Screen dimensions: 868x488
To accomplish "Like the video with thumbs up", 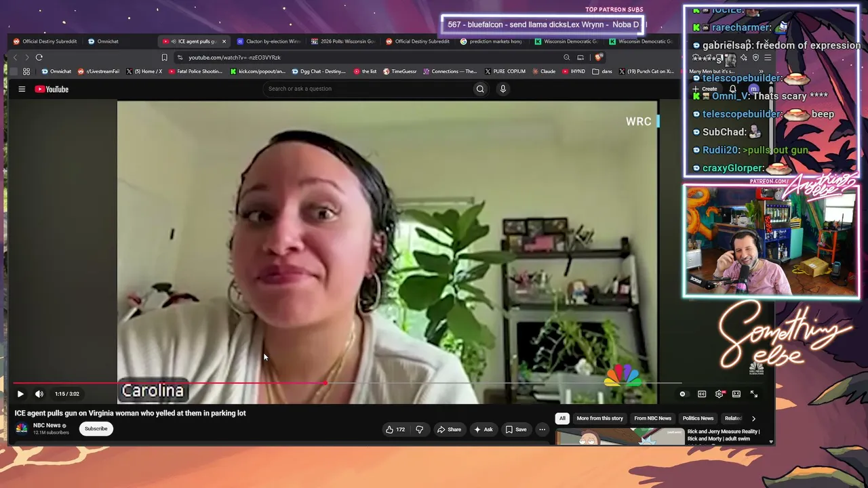I will tap(395, 429).
